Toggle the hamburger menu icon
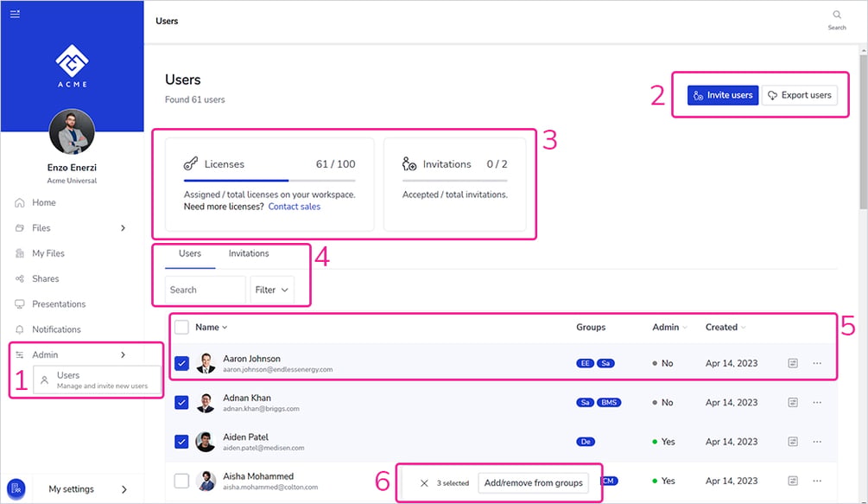The image size is (868, 504). tap(15, 14)
